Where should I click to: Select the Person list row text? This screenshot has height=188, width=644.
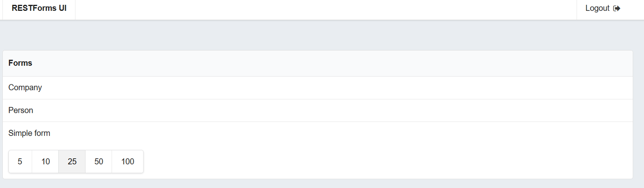point(21,110)
